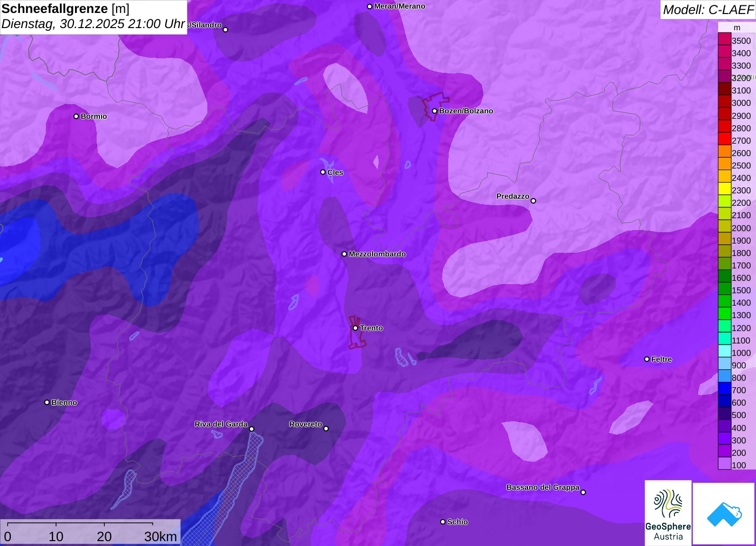Select the 2700 m red legend swatch
The image size is (756, 546).
click(724, 139)
